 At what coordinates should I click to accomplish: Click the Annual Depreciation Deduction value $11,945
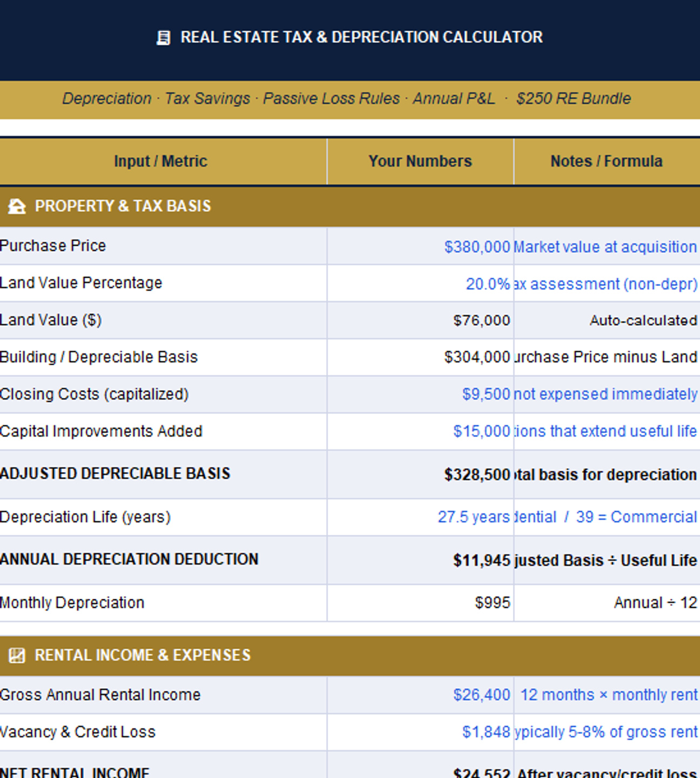[482, 560]
